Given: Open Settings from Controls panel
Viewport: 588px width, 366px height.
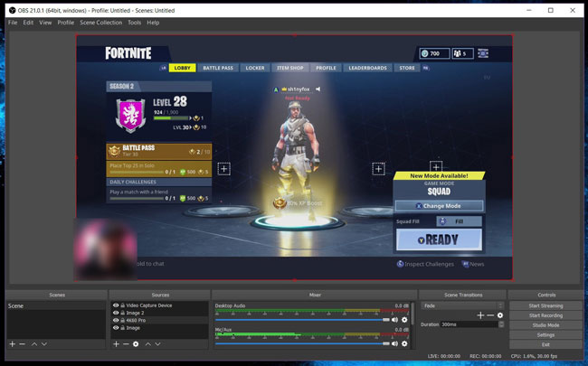Looking at the screenshot, I should (x=545, y=335).
